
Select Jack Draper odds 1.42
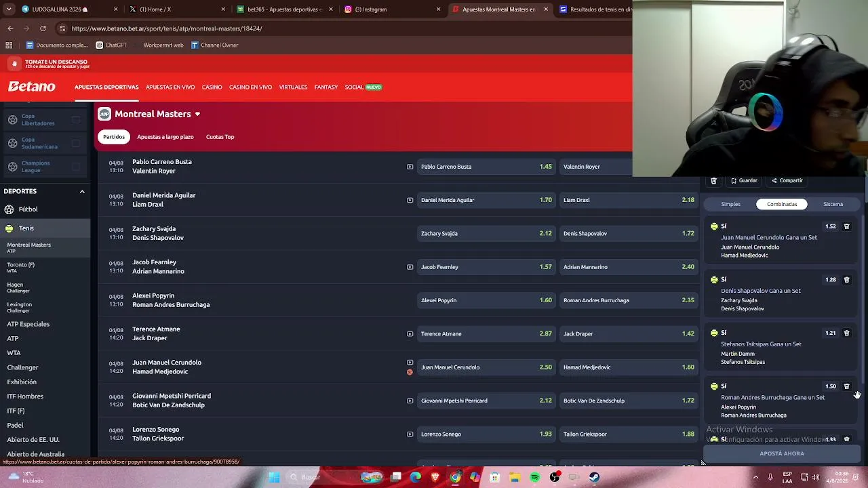(629, 333)
